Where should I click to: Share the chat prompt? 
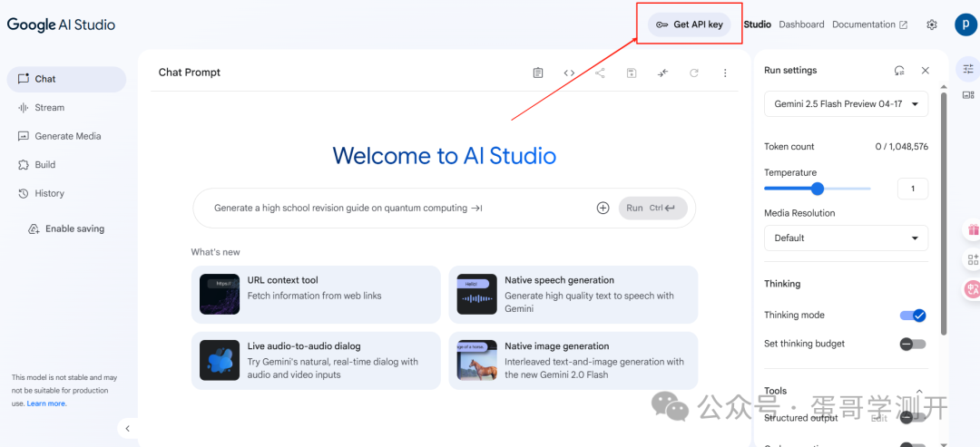[x=600, y=73]
